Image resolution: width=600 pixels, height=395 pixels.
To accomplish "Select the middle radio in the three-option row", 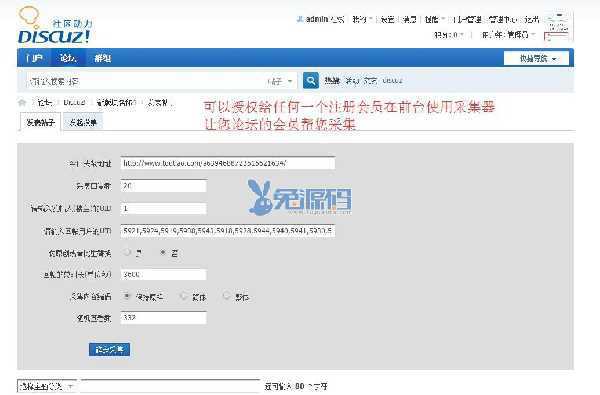I will (184, 296).
